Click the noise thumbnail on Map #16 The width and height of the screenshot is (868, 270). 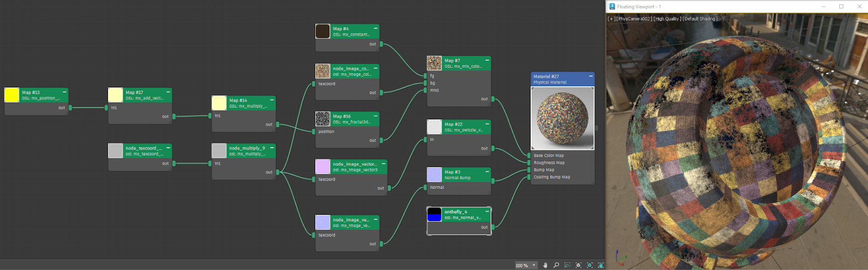323,119
